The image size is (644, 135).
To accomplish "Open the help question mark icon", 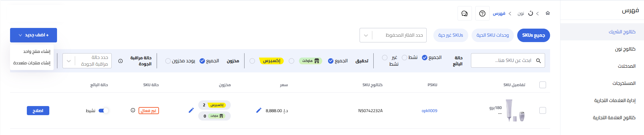I will tap(482, 13).
